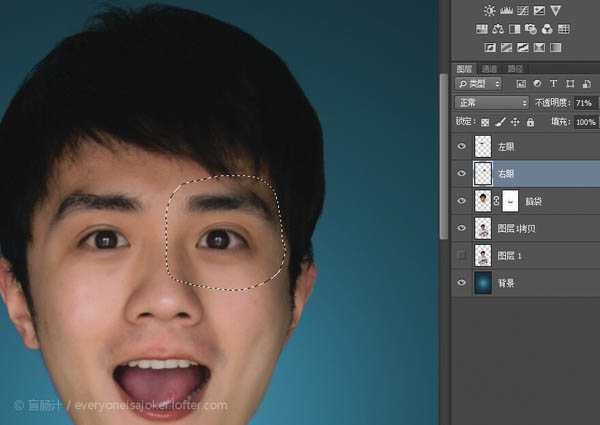Image resolution: width=600 pixels, height=425 pixels.
Task: Switch to the 路径 (Paths) tab
Action: [x=515, y=69]
